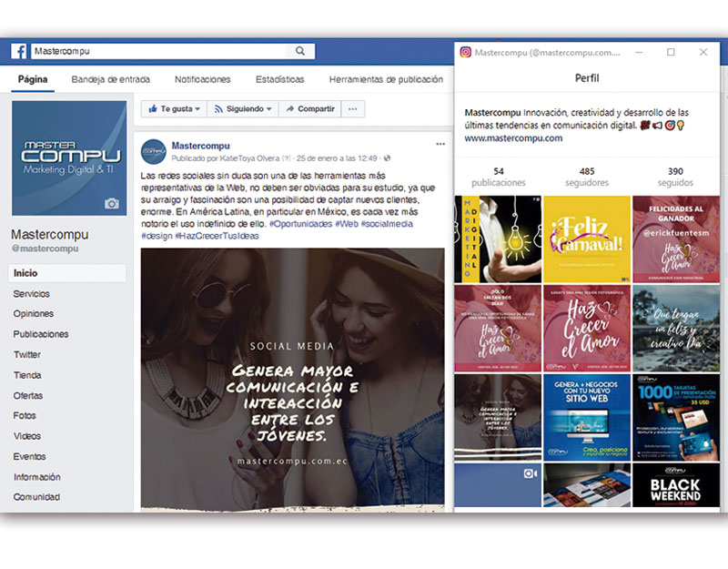Open the Notificaciones tab

click(202, 79)
